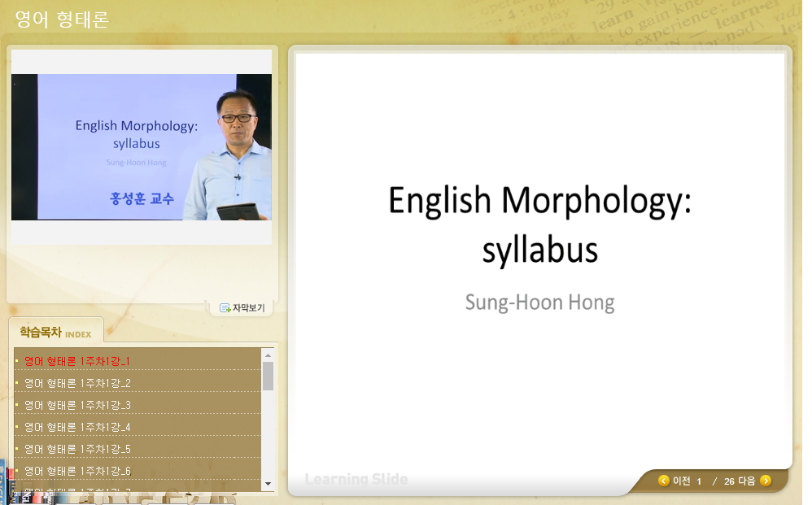The image size is (812, 505).
Task: Click the yellow next slide arrow icon
Action: (x=766, y=481)
